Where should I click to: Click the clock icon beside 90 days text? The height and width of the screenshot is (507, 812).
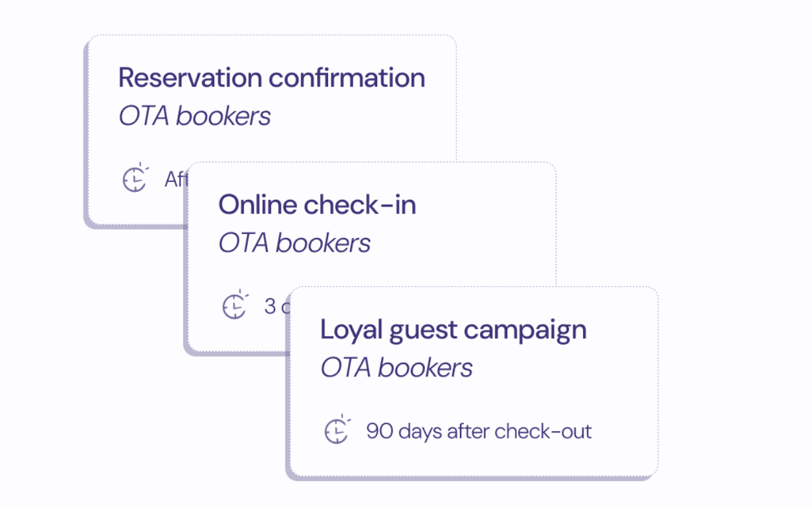(x=336, y=431)
